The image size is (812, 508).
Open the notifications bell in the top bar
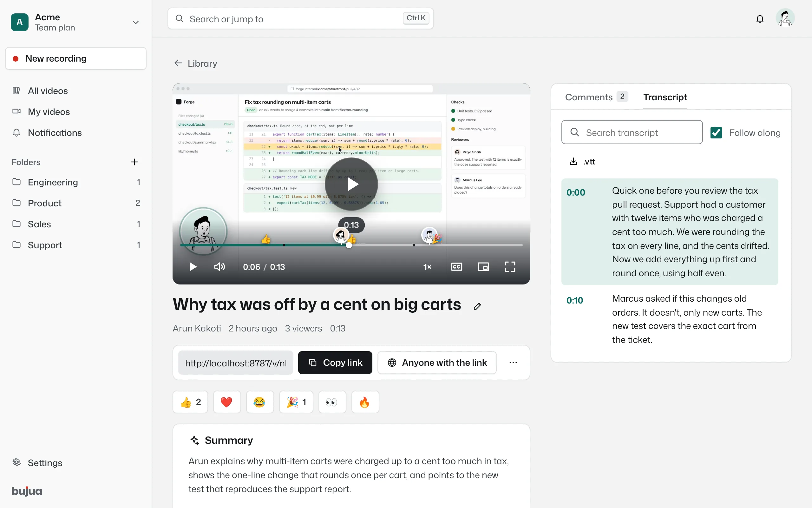(760, 19)
